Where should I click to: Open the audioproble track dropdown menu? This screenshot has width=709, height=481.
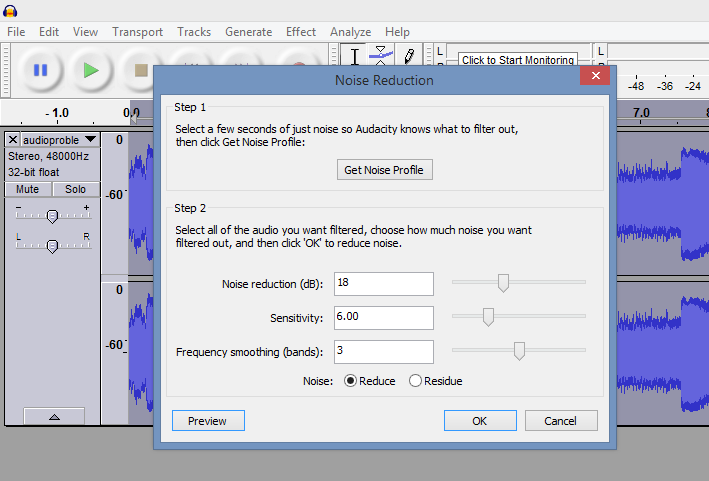coord(91,139)
